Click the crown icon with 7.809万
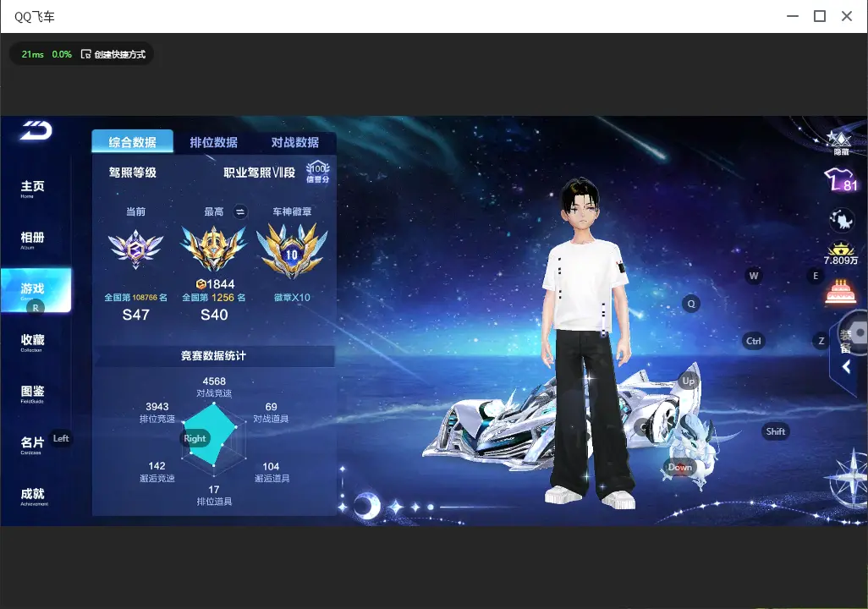This screenshot has height=609, width=868. (841, 254)
